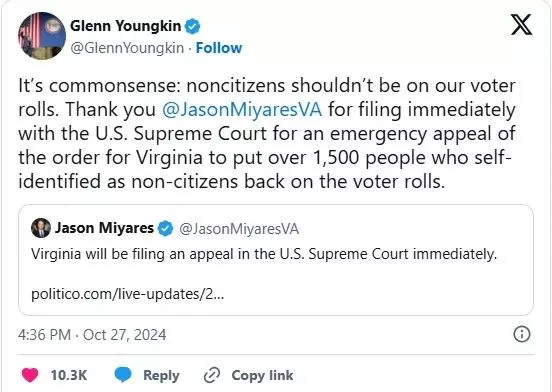Click the chain link copy icon
552x392 pixels.
212,375
